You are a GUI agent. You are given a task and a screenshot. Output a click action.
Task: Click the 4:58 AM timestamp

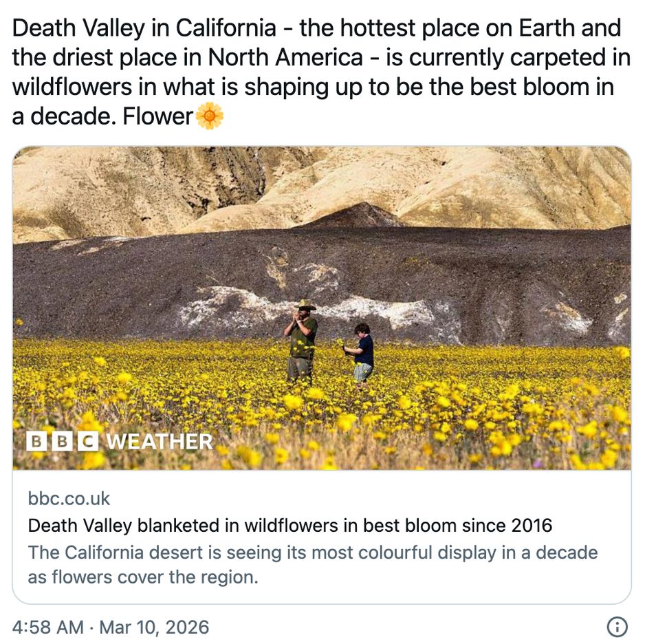(47, 627)
